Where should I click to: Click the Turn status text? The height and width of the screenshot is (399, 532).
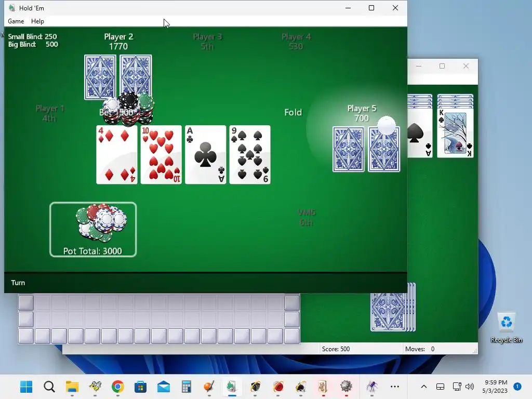pos(18,283)
